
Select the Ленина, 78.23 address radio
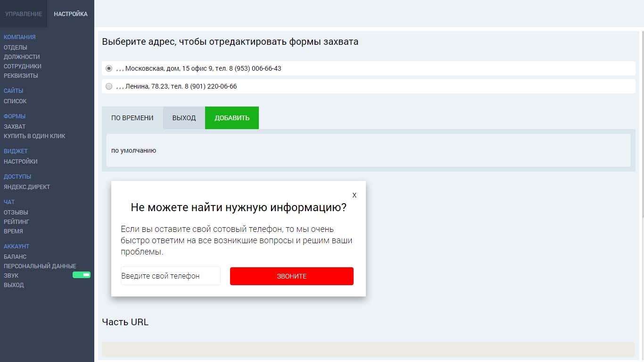click(109, 87)
